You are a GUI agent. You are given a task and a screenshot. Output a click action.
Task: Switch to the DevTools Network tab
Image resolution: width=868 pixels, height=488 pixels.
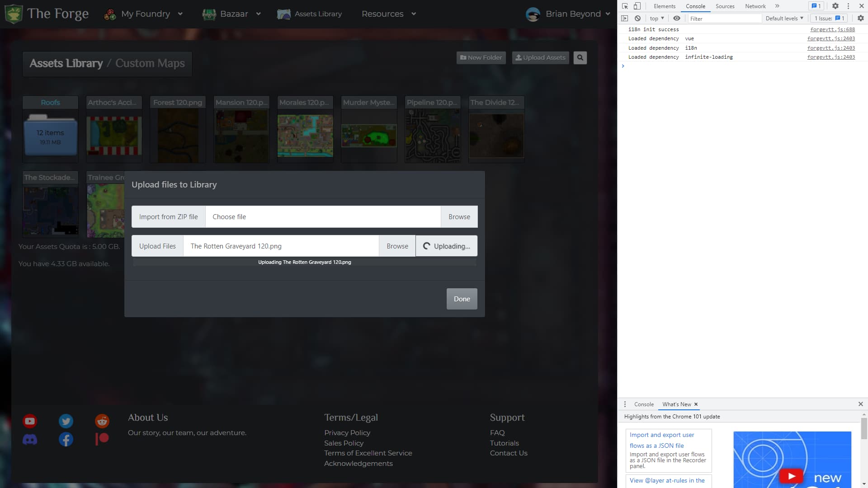pos(755,6)
